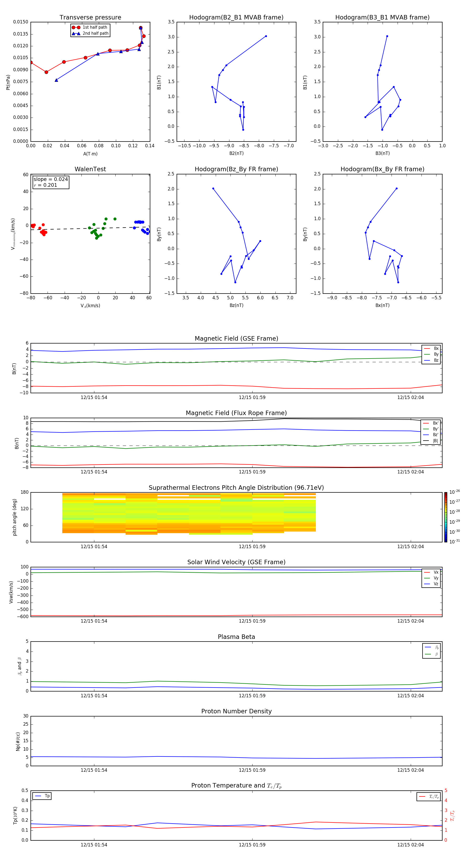
Task: Select the 'slope = 0.024' annotation
Action: pos(50,179)
